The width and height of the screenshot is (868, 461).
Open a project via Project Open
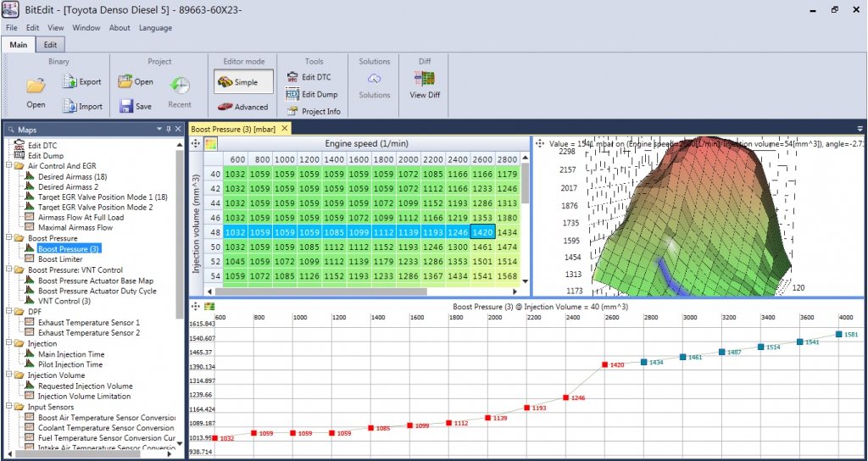[x=136, y=82]
